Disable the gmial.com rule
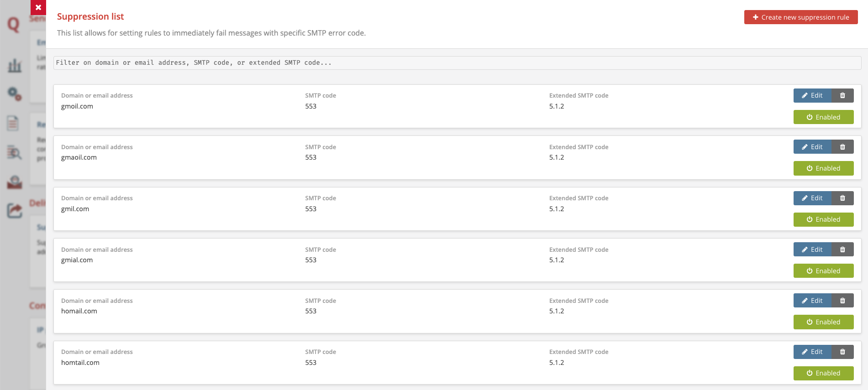 (823, 271)
